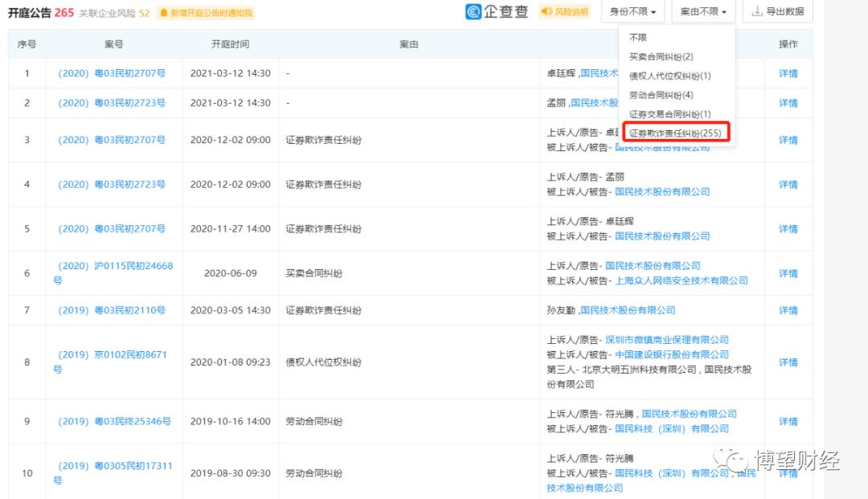Viewport: 868px width, 499px height.
Task: Collapse the filter menu by selecting 不限
Action: pyautogui.click(x=638, y=36)
